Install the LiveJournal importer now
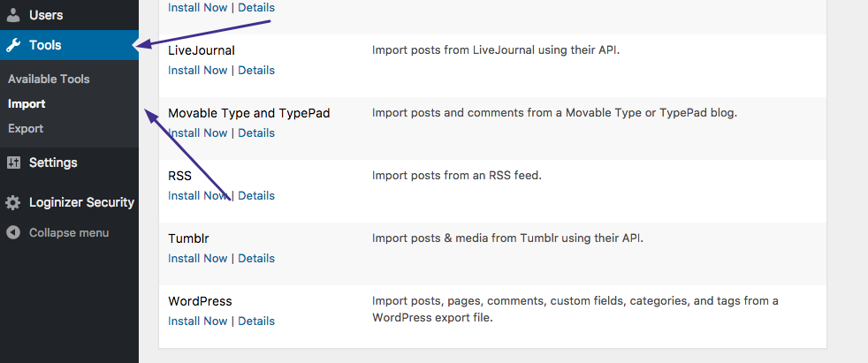Image resolution: width=868 pixels, height=363 pixels. pos(197,71)
